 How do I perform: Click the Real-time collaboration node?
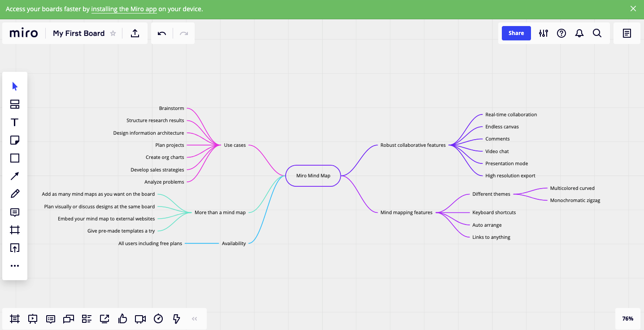[x=511, y=114]
